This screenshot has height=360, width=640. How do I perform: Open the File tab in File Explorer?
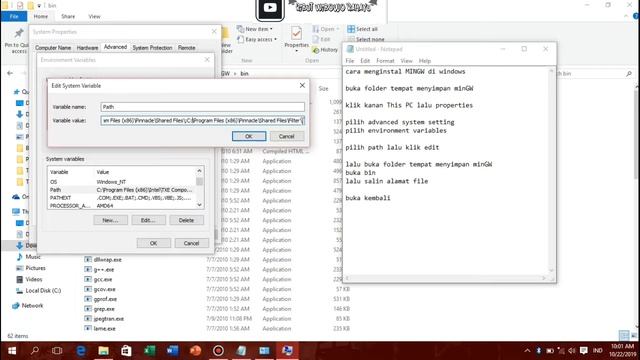tap(14, 16)
